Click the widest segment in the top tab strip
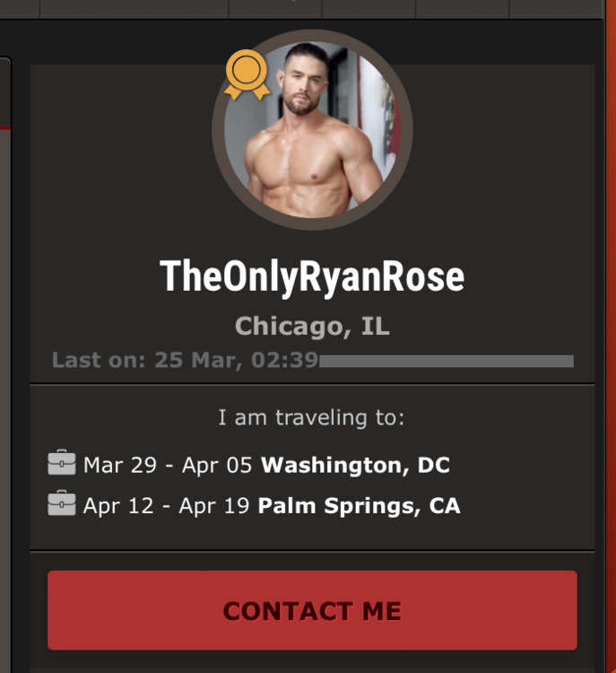Viewport: 616px width, 673px height. [x=134, y=9]
